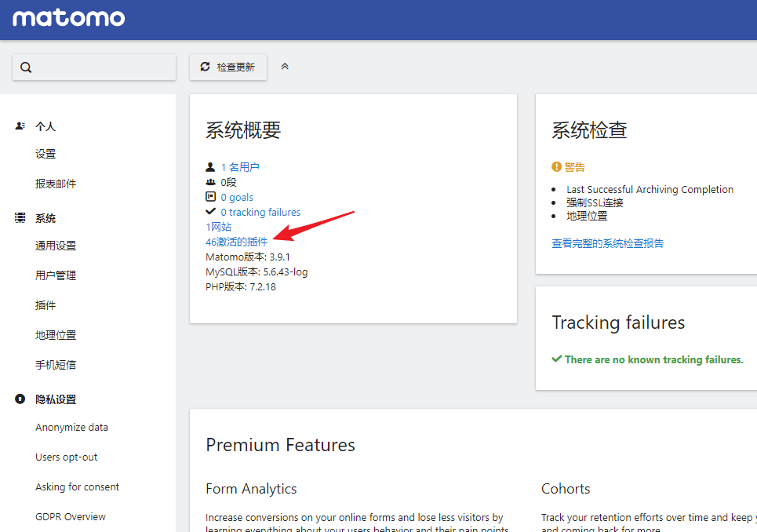The height and width of the screenshot is (532, 757).
Task: Click the magnifier icon in the search box
Action: tap(26, 67)
